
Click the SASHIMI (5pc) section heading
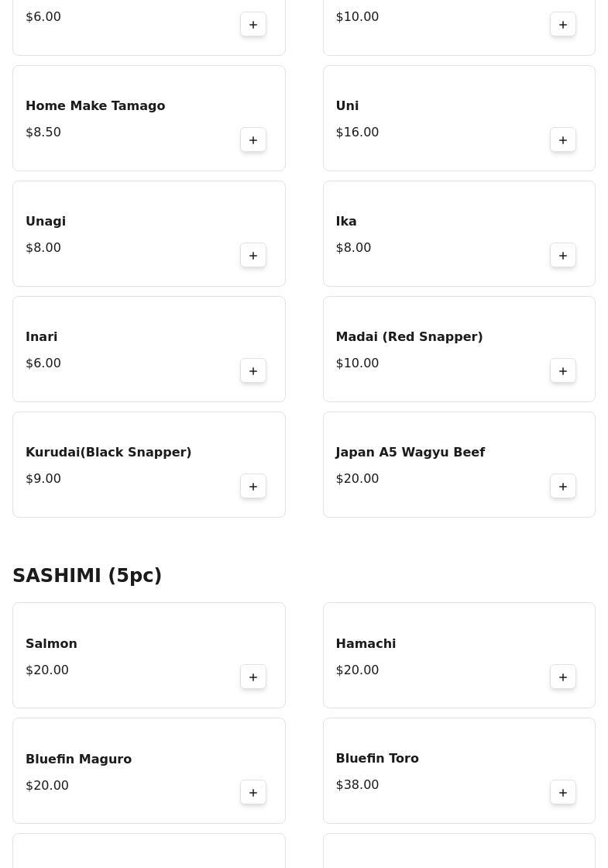pos(87,575)
